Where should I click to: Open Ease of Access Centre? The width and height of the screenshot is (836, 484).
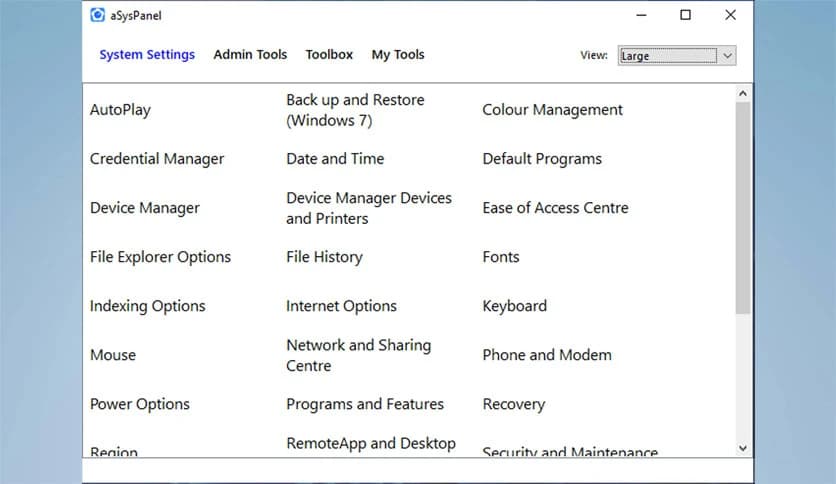coord(555,208)
